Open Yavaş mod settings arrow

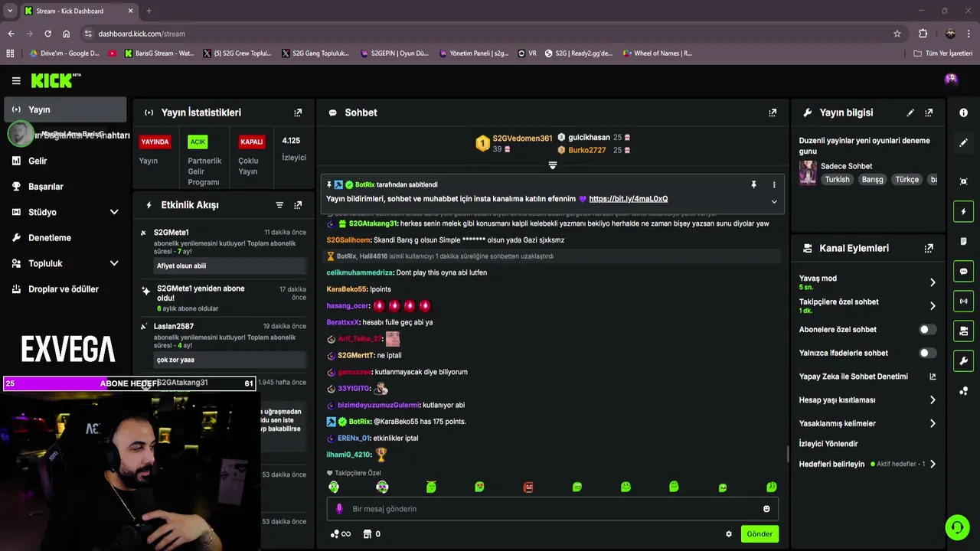pos(933,282)
